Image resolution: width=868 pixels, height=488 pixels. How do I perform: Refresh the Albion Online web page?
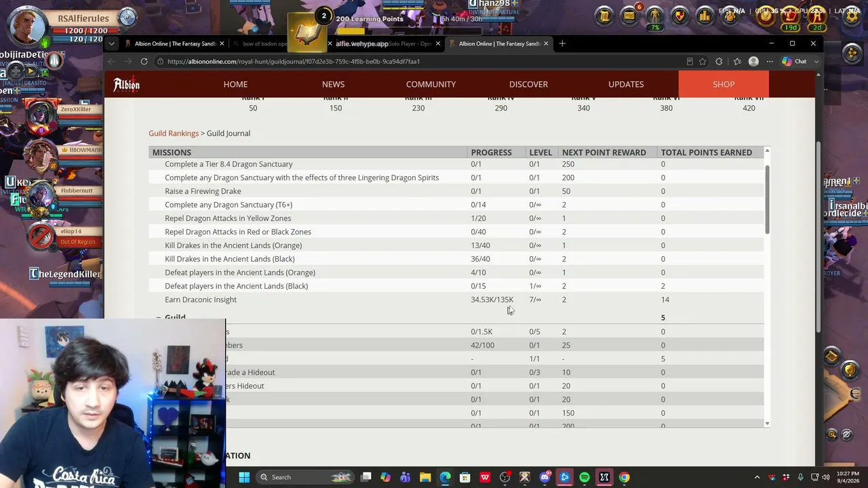point(144,61)
